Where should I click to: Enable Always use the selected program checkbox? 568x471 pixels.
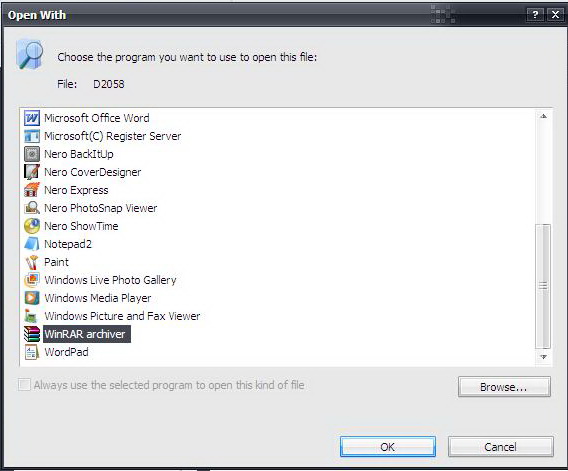[24, 385]
